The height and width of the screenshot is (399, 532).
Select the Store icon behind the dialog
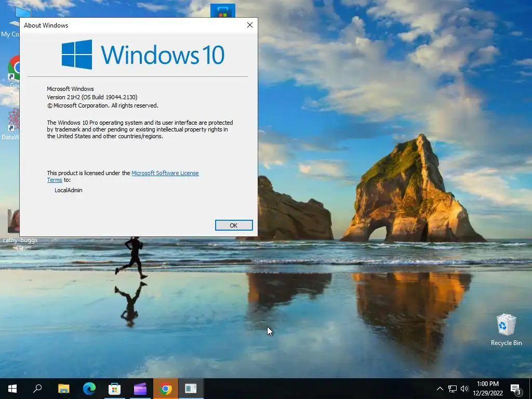[x=222, y=10]
